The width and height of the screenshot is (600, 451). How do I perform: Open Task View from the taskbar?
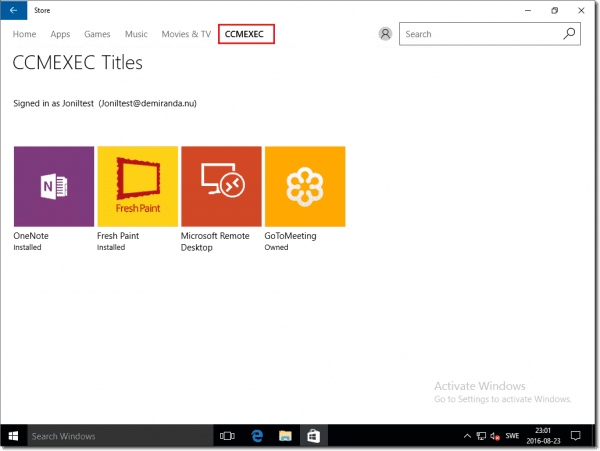pos(227,436)
